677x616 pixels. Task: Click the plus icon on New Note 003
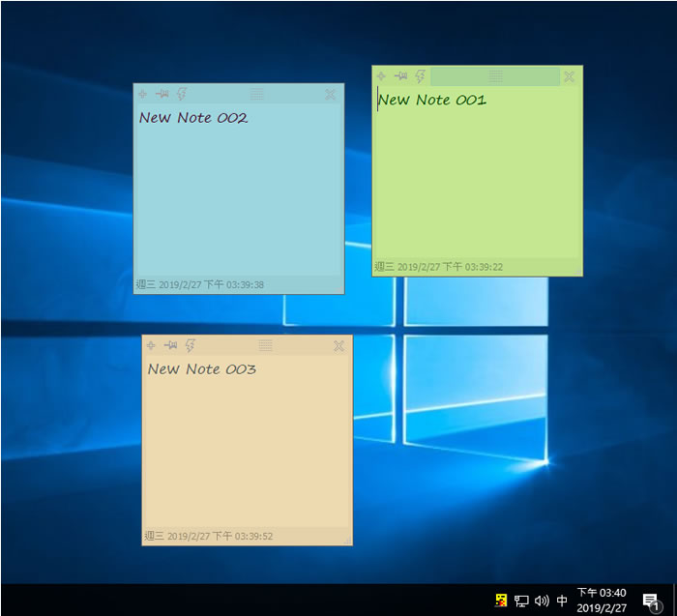[x=151, y=345]
